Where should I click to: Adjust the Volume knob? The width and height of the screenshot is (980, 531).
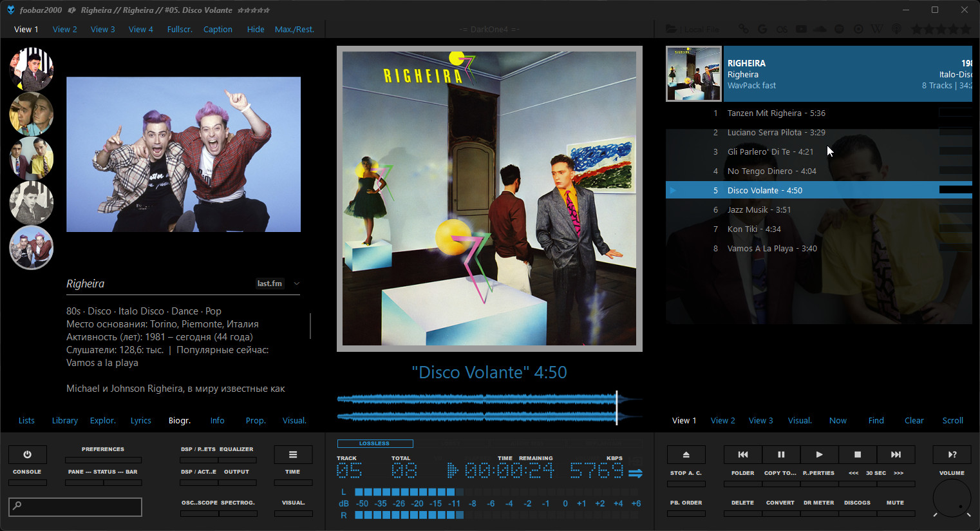click(952, 498)
